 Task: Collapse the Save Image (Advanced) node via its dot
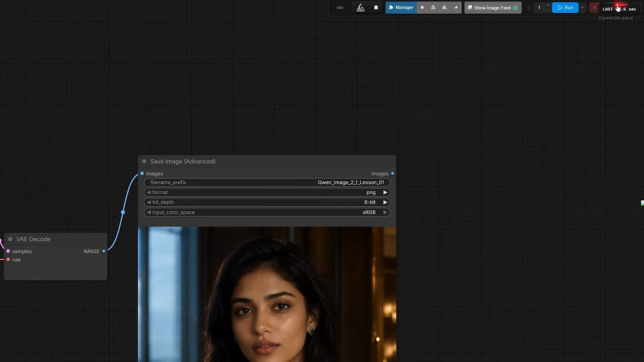point(144,161)
